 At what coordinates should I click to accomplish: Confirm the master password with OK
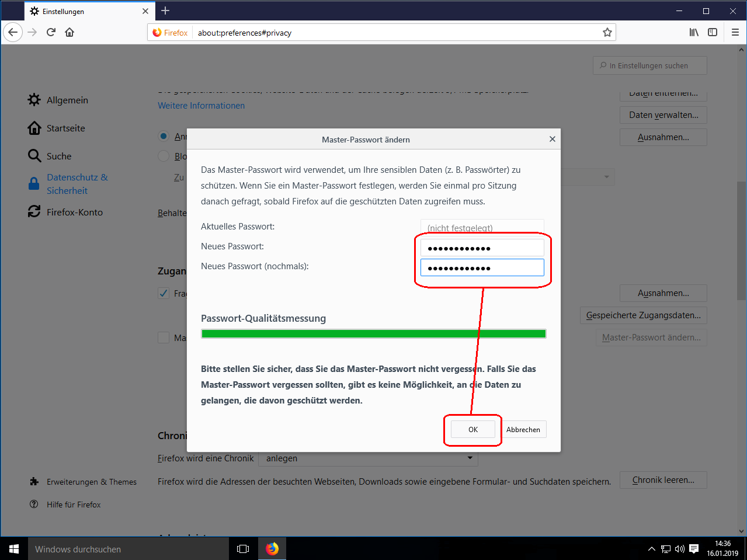click(x=472, y=429)
